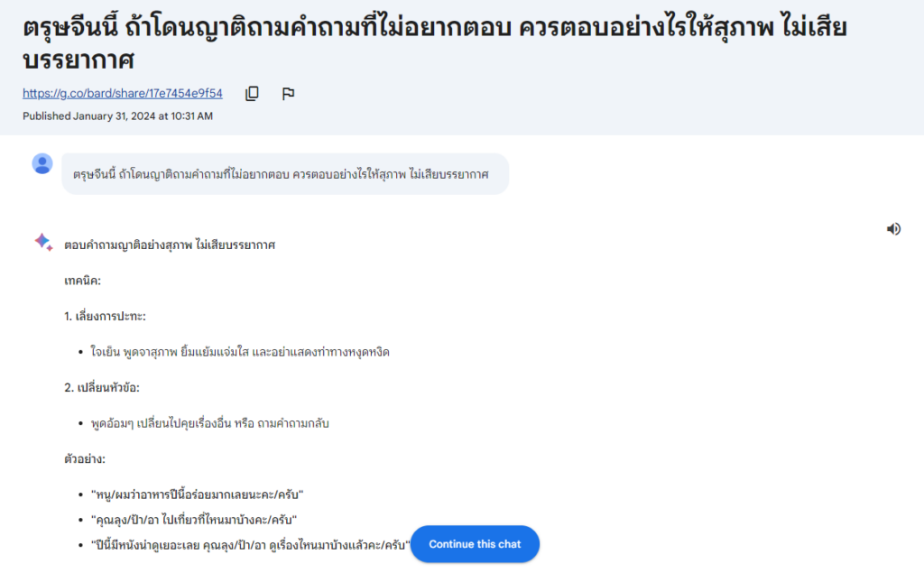Click the bullet starting with 'พูดอ้อมๆ'
The height and width of the screenshot is (573, 924).
pos(210,423)
